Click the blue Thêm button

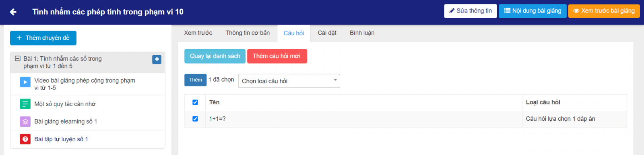(196, 80)
